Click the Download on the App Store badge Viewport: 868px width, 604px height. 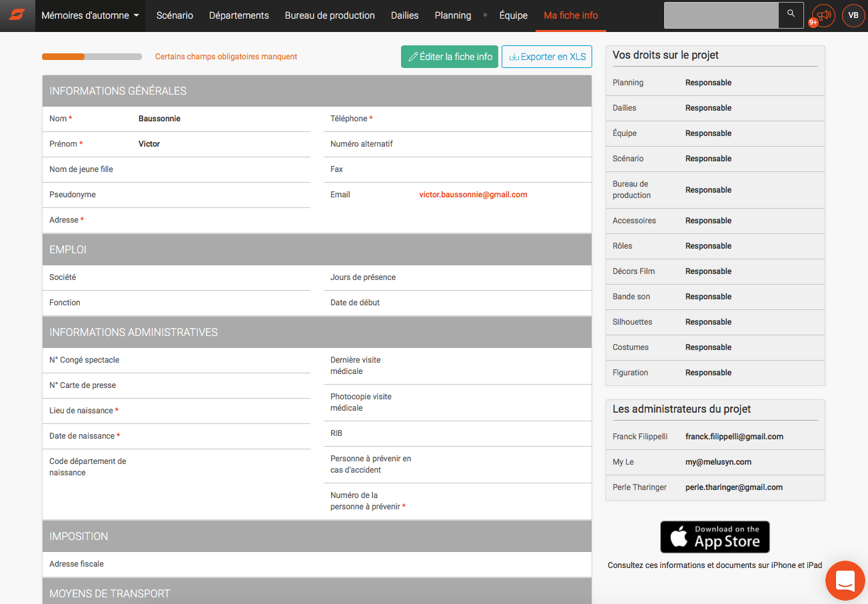pyautogui.click(x=715, y=537)
